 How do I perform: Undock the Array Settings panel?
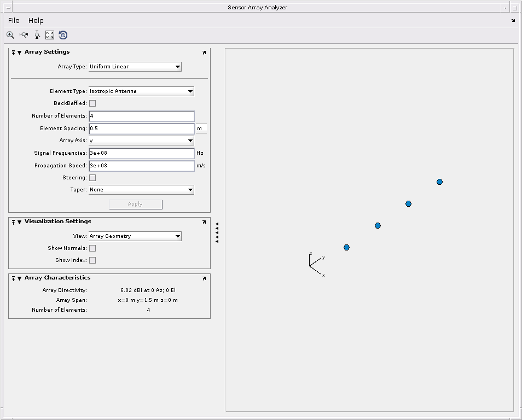(204, 52)
